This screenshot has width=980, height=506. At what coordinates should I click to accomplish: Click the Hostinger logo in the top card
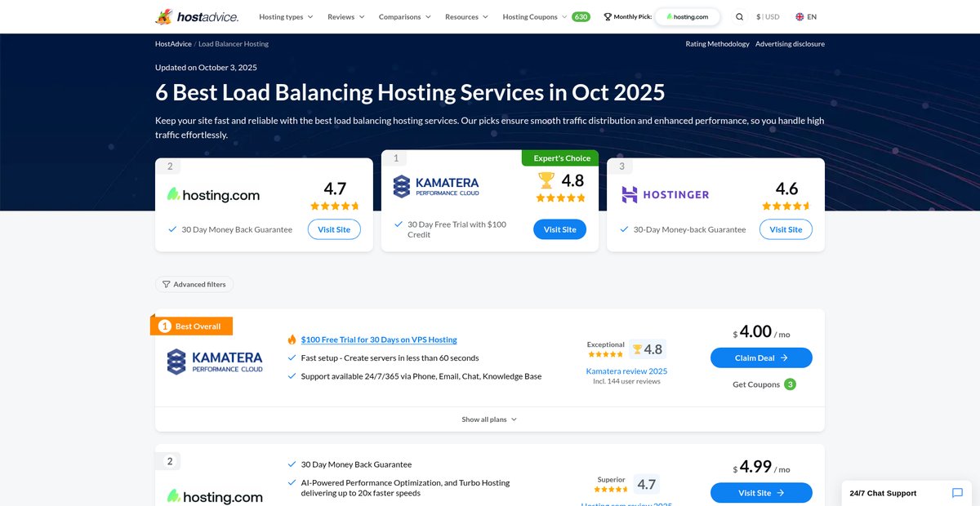point(665,194)
